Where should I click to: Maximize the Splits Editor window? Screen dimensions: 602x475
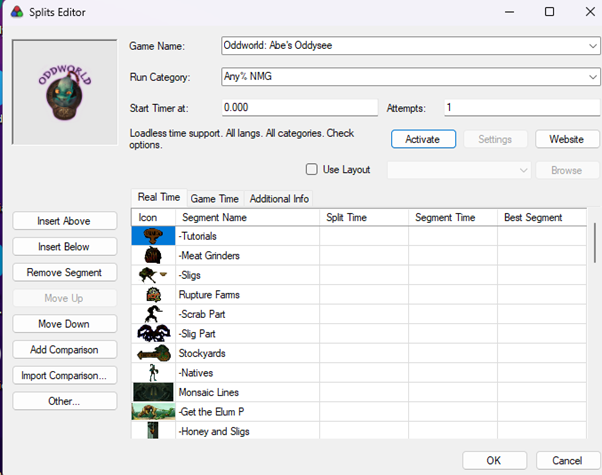(549, 12)
